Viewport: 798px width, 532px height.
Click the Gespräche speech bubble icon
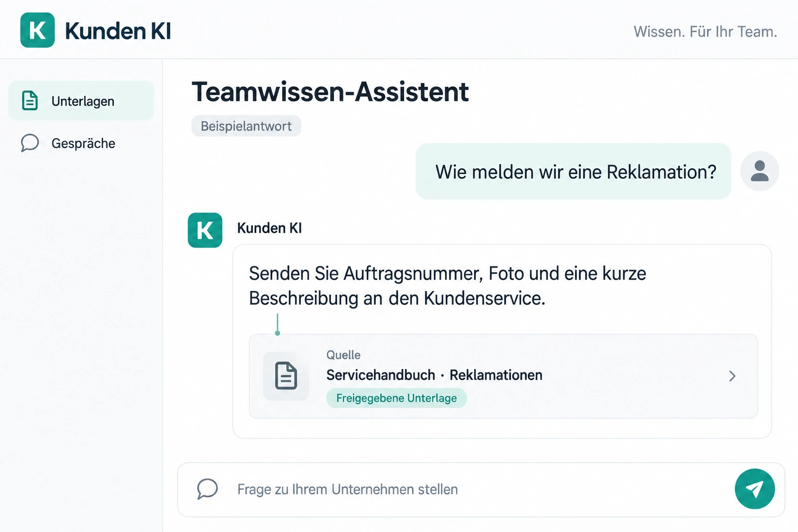coord(30,143)
